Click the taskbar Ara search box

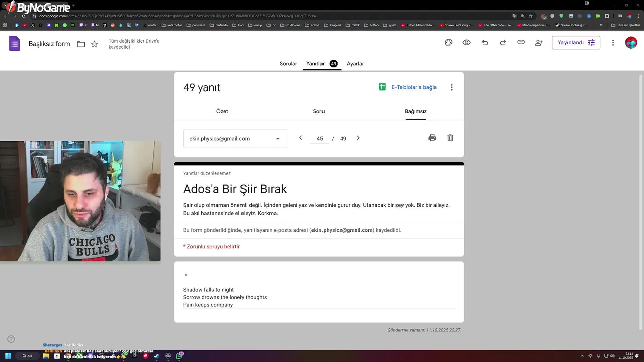tap(27, 356)
